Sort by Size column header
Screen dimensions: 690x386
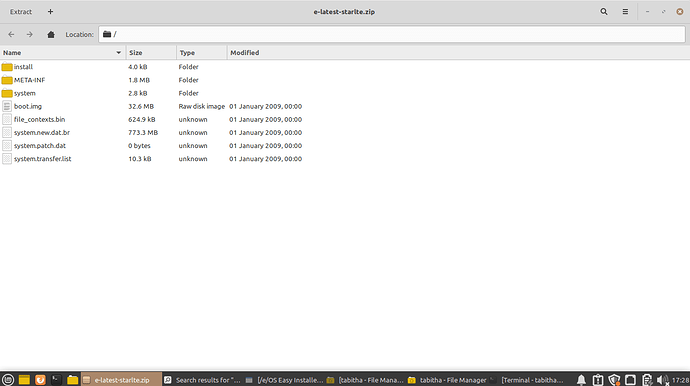point(151,53)
